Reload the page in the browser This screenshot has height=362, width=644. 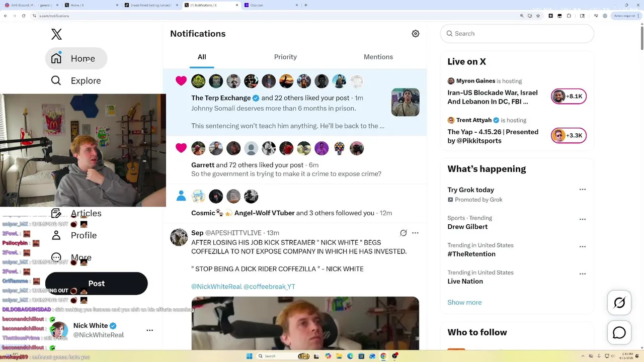coord(24,16)
